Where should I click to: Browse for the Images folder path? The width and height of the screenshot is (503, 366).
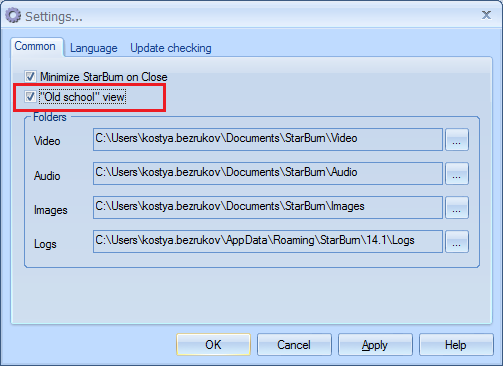(457, 208)
